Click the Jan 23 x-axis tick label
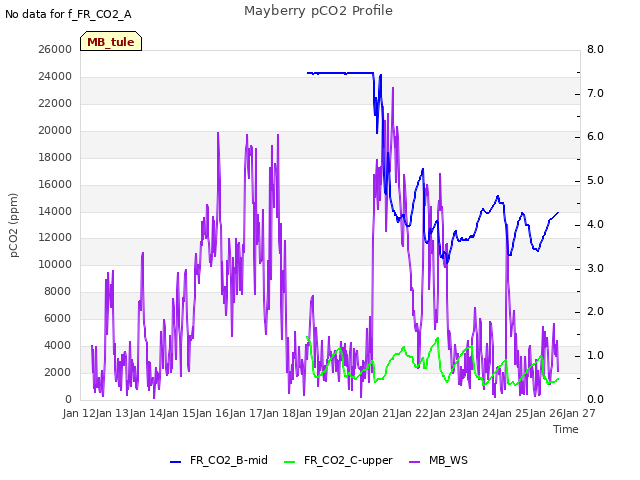This screenshot has width=640, height=480. coord(446,413)
